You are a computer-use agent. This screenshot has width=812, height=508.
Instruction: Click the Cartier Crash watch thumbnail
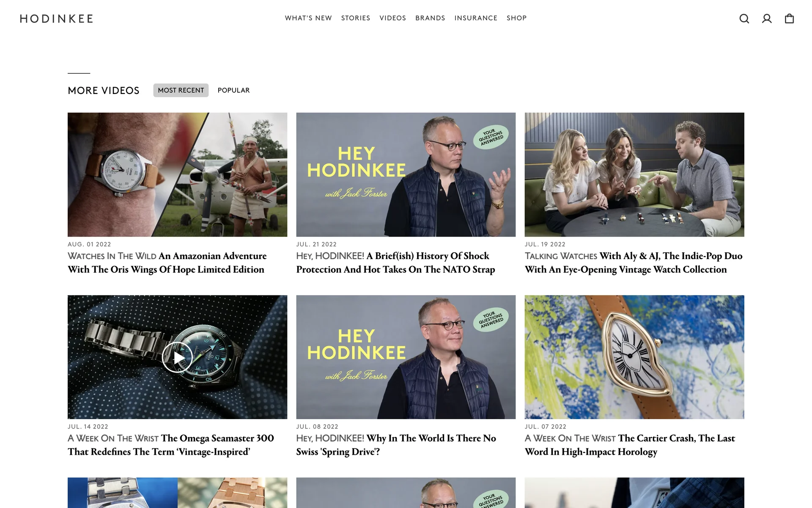coord(634,357)
